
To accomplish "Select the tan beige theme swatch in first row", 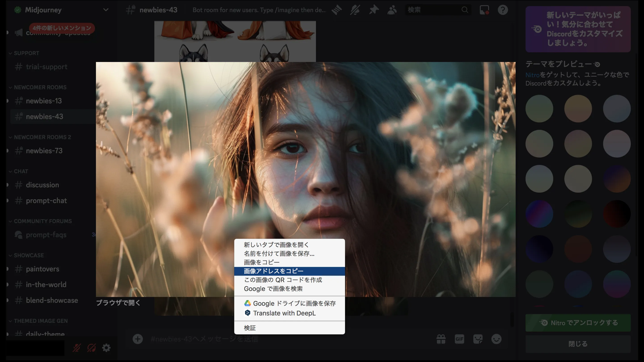I will (578, 109).
